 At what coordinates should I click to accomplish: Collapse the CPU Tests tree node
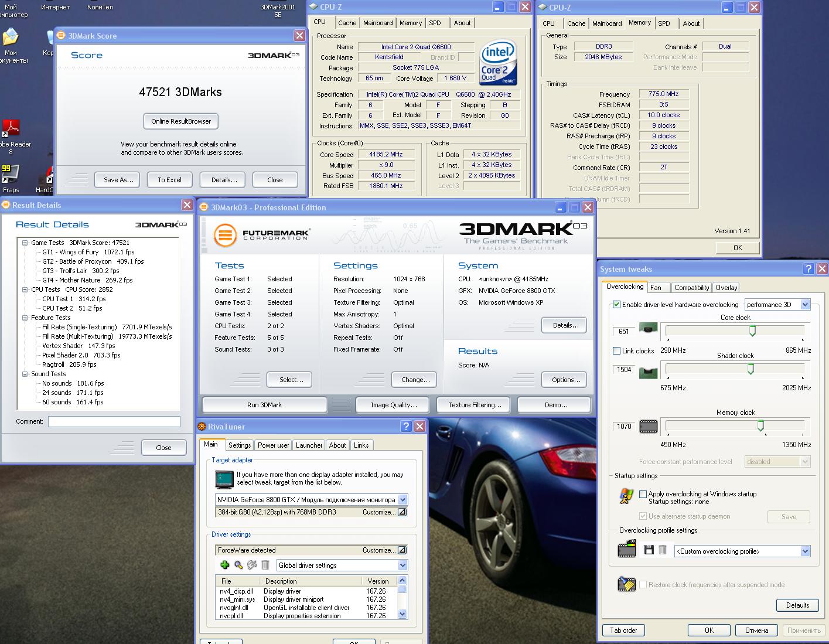pos(25,289)
